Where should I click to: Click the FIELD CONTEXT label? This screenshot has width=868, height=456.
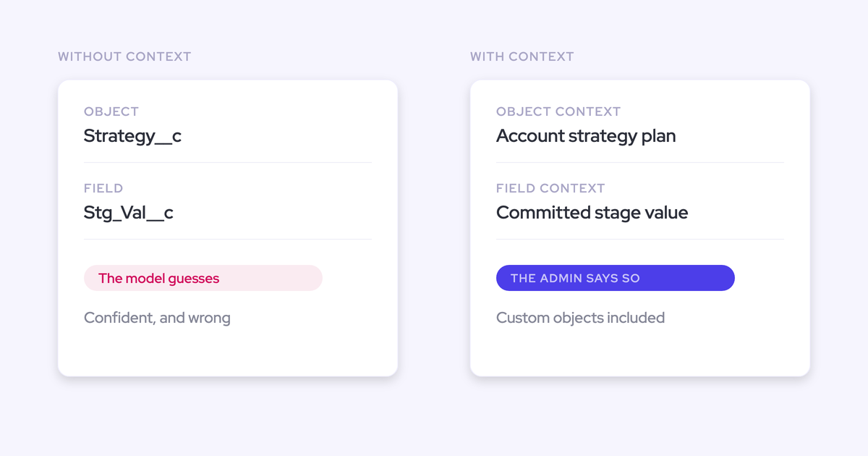[x=550, y=188]
